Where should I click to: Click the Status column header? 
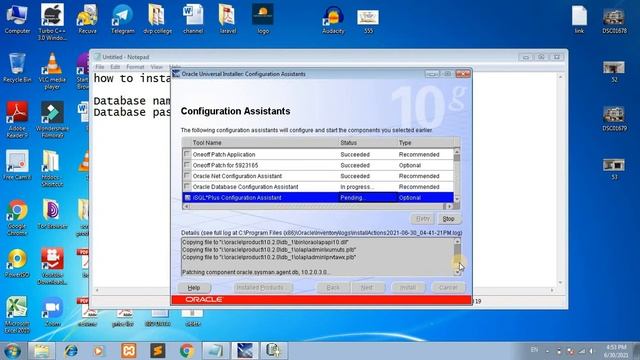[x=368, y=142]
